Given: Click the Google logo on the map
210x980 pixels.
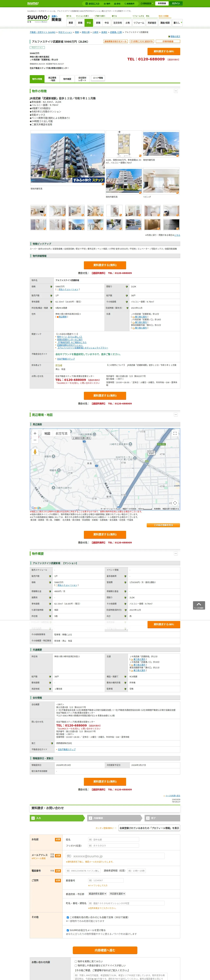Looking at the screenshot, I should [36, 507].
